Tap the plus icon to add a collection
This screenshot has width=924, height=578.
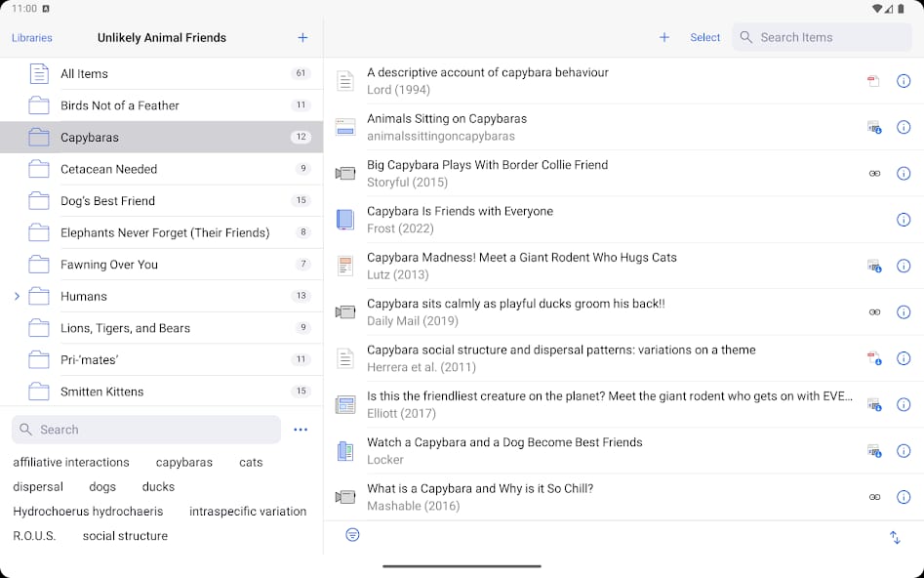pyautogui.click(x=302, y=38)
